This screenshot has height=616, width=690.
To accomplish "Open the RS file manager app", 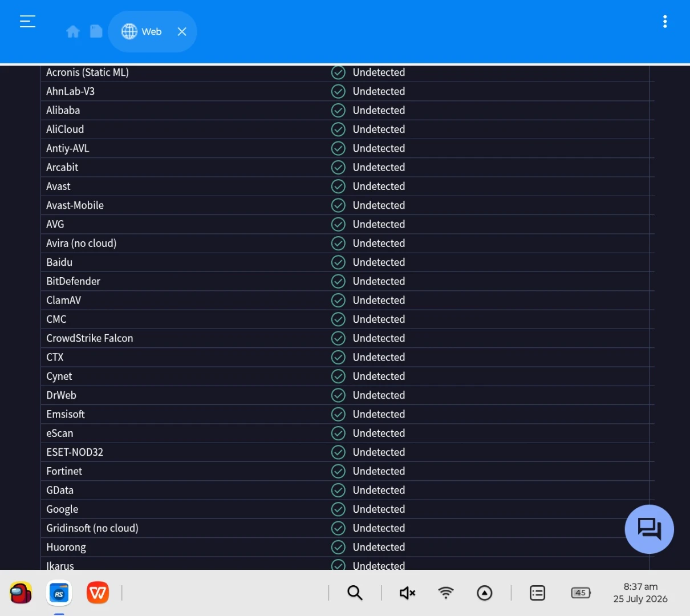I will coord(59,593).
